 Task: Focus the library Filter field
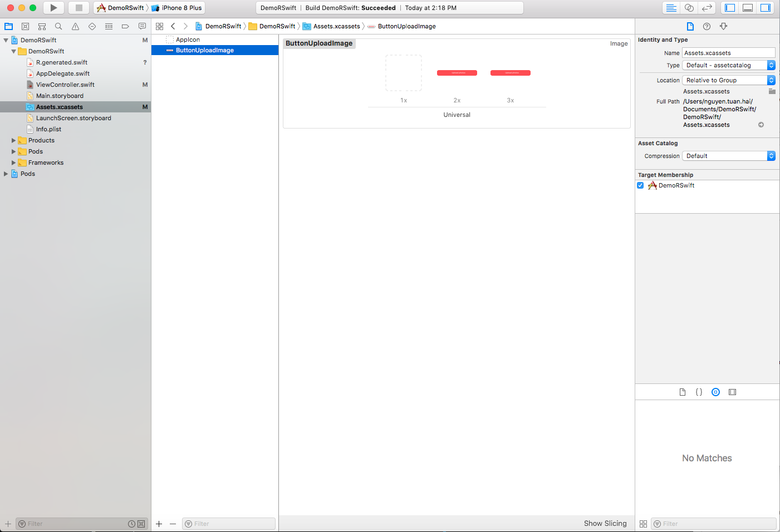tap(714, 524)
